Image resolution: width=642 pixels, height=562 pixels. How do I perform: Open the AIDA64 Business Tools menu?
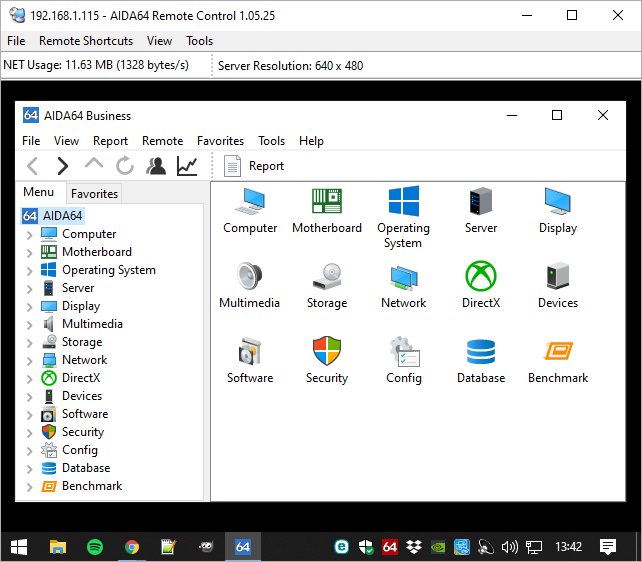click(x=271, y=141)
